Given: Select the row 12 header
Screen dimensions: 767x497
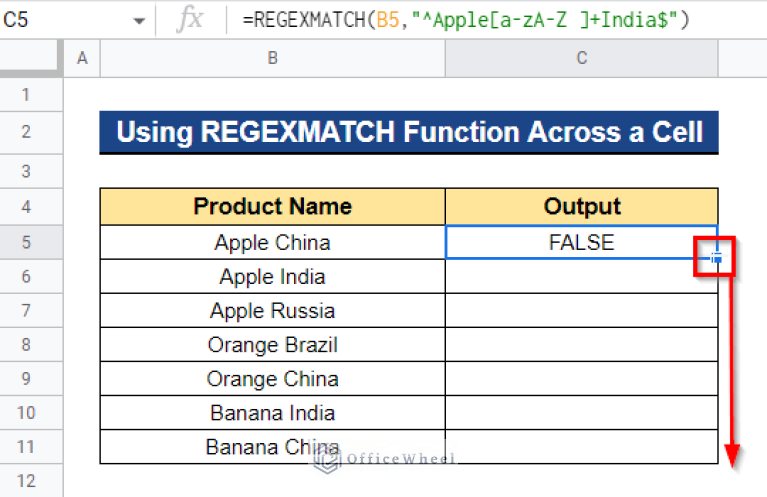Looking at the screenshot, I should (x=26, y=480).
